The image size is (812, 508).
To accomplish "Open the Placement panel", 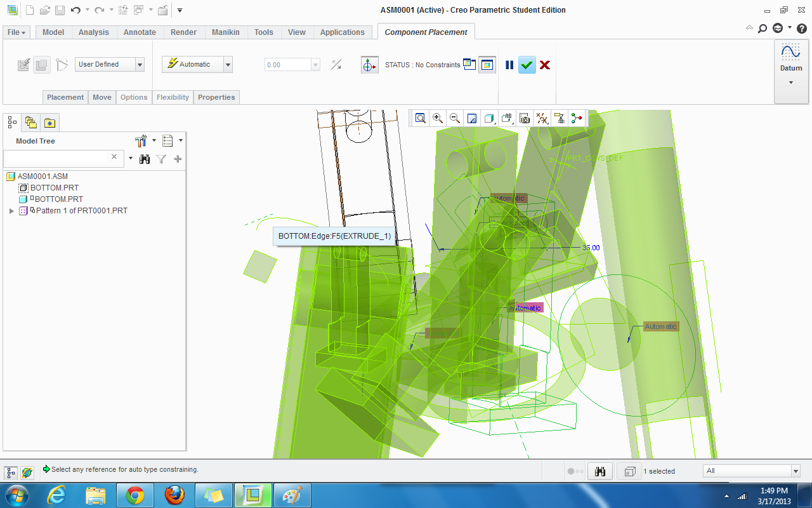I will [65, 97].
